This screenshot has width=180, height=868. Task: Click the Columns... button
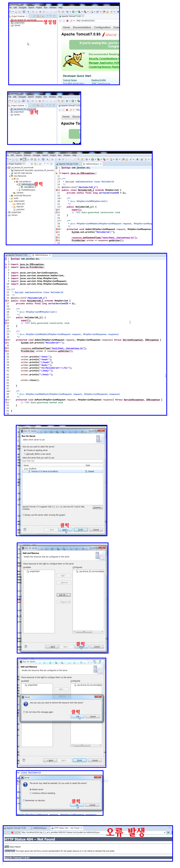[x=98, y=508]
